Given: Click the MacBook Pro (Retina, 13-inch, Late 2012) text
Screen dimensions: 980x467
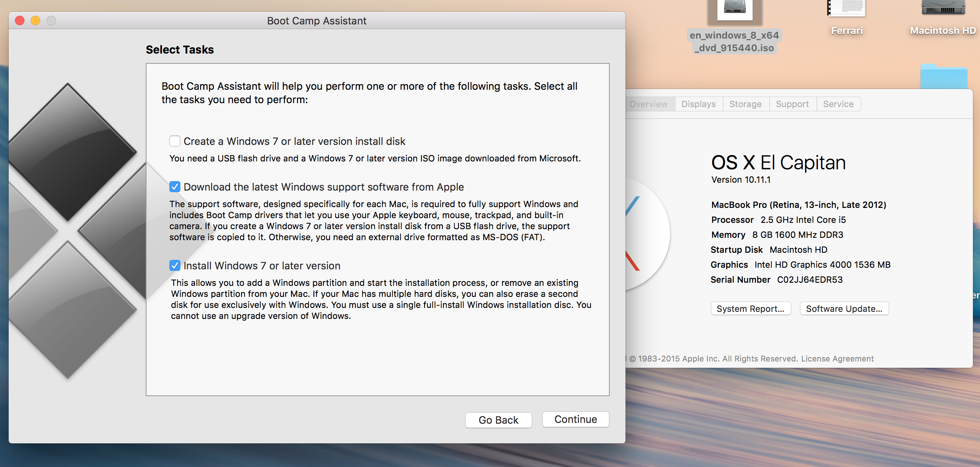Looking at the screenshot, I should [x=799, y=205].
